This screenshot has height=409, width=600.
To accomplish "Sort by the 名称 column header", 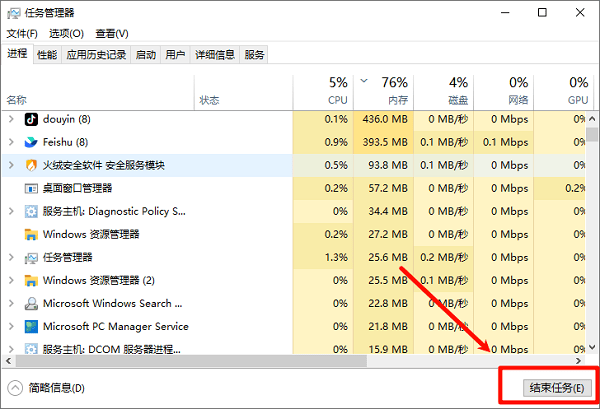I will (98, 93).
